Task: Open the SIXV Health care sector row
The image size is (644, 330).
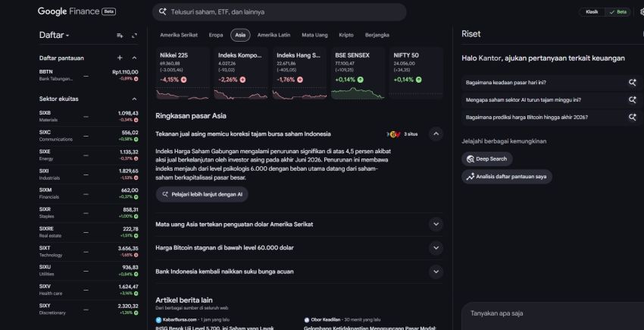Action: click(89, 290)
